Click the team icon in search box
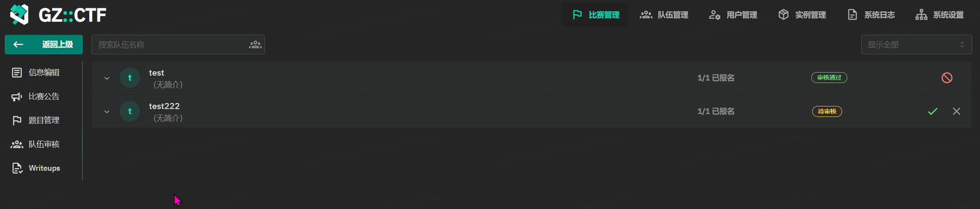980x209 pixels. coord(255,45)
